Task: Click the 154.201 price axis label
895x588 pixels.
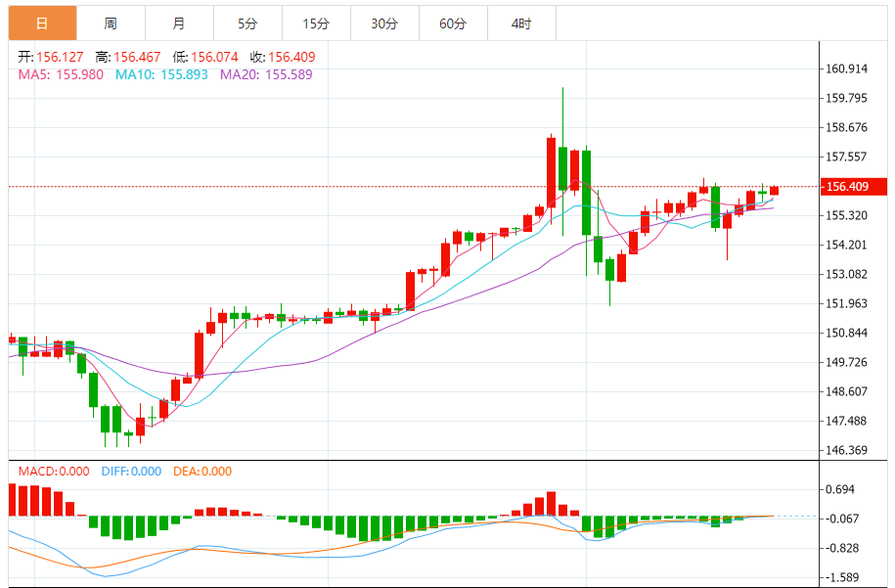Action: [x=846, y=245]
